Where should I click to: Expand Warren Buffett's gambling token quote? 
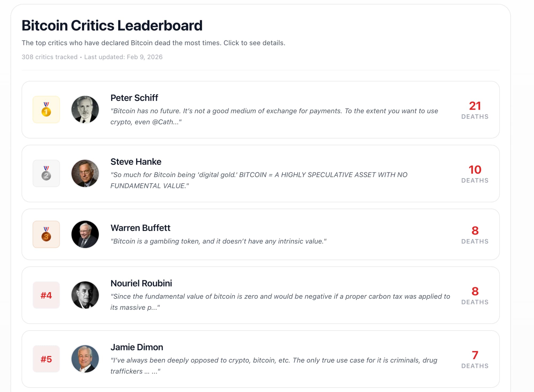click(218, 241)
